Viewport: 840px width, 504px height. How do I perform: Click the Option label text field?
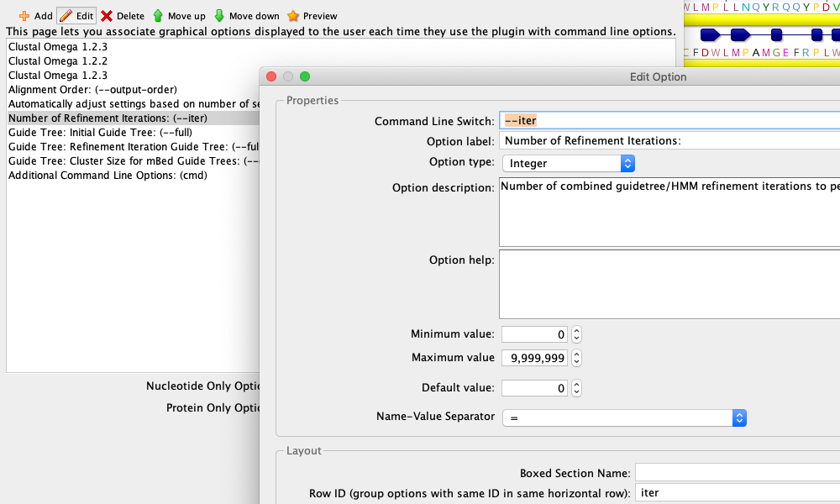pyautogui.click(x=630, y=140)
